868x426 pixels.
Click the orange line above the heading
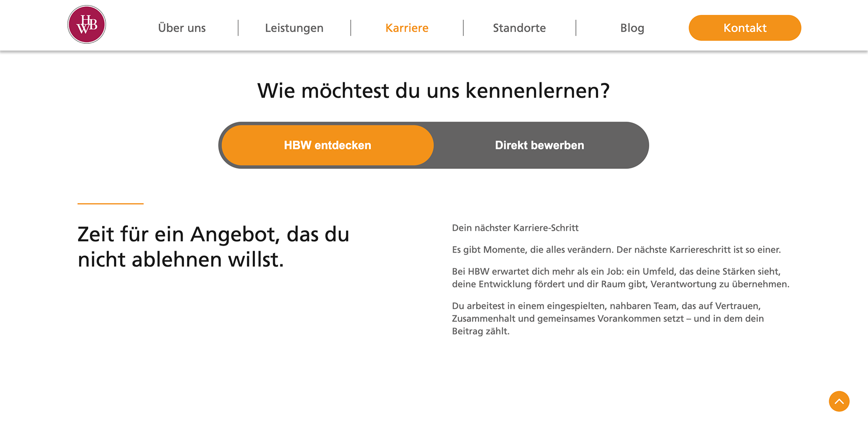(x=110, y=204)
